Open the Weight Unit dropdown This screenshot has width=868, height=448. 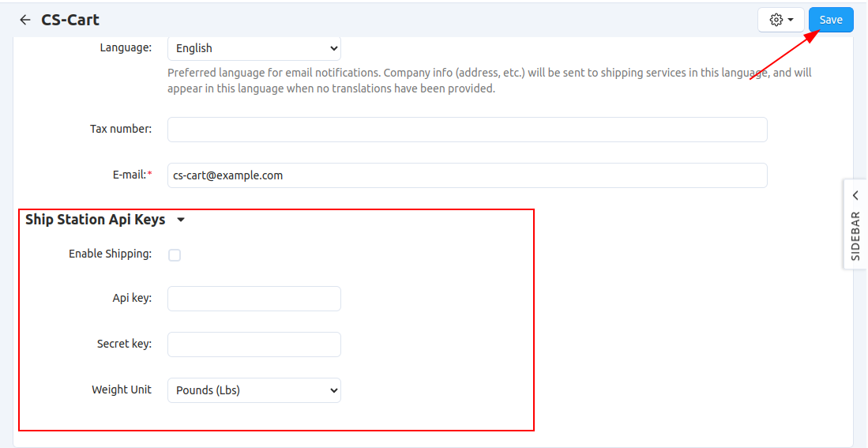click(254, 390)
